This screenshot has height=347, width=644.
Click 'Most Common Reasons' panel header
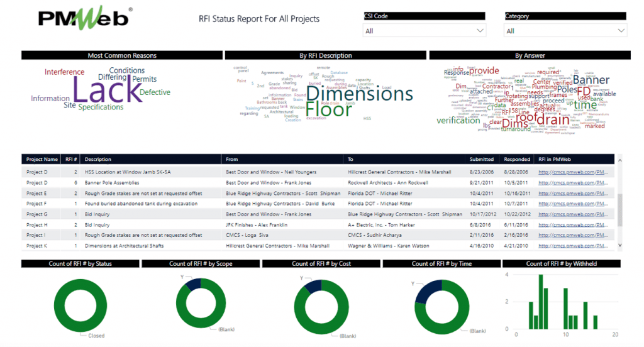tap(122, 55)
